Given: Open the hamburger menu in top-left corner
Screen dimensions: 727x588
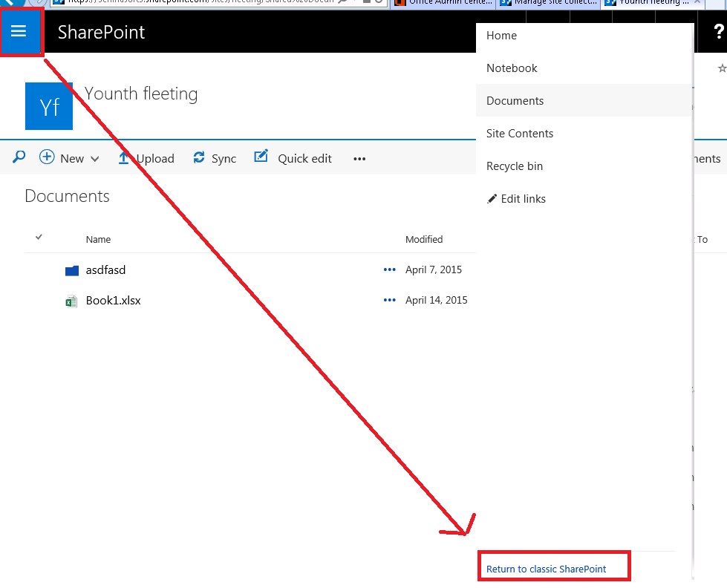Looking at the screenshot, I should click(x=20, y=32).
